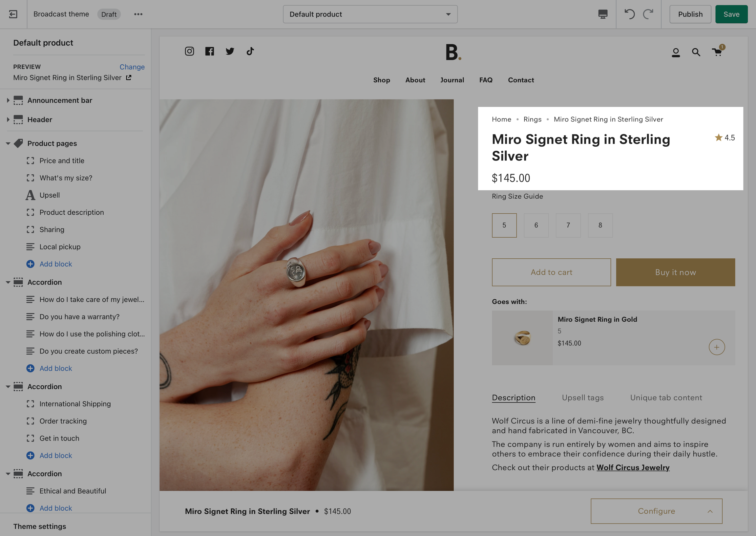Click the Publish button

[690, 14]
